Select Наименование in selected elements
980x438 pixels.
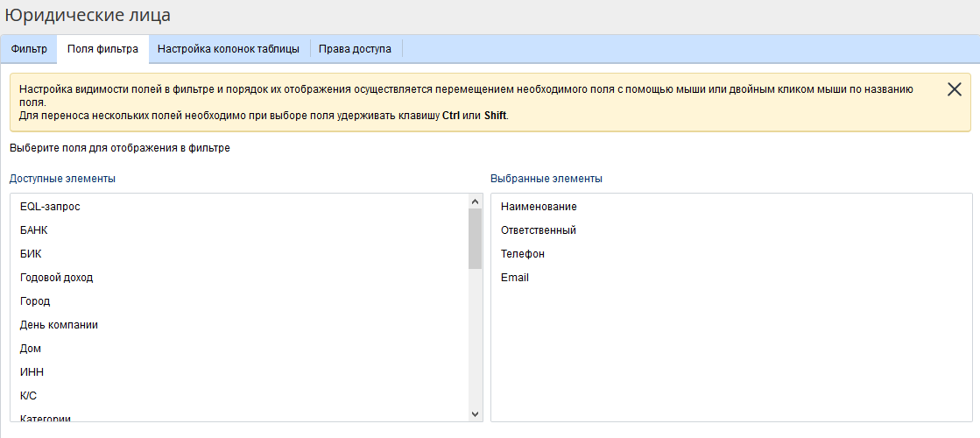539,207
